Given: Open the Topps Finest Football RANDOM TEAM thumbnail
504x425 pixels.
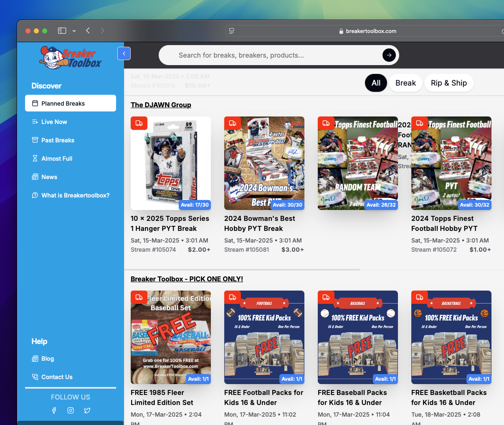Looking at the screenshot, I should tap(358, 163).
